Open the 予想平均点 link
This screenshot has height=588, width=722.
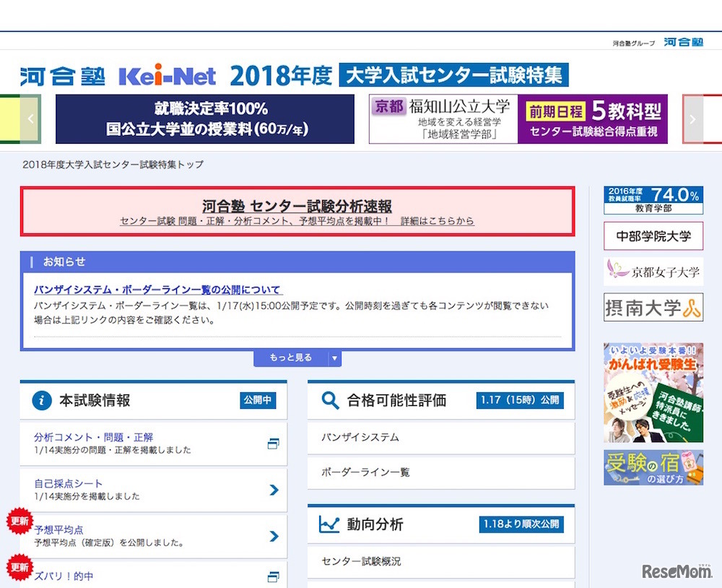[x=58, y=530]
